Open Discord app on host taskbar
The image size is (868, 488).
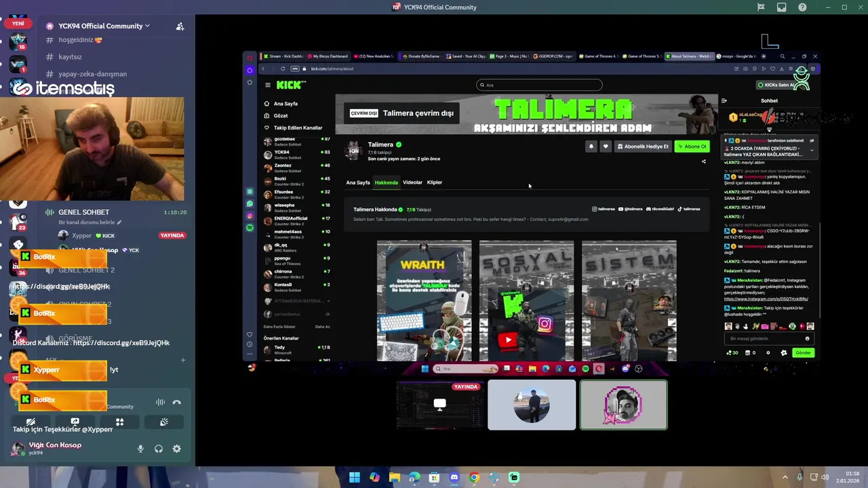tap(454, 477)
